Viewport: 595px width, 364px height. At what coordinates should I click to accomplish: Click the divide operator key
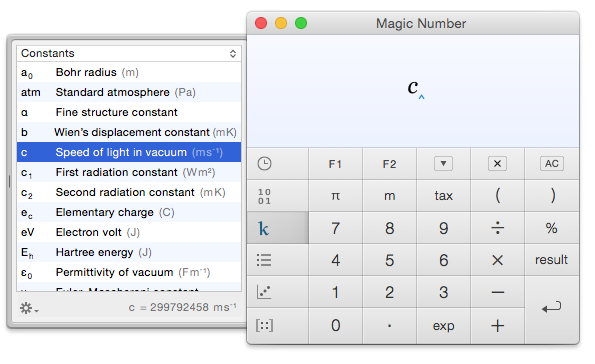click(497, 228)
